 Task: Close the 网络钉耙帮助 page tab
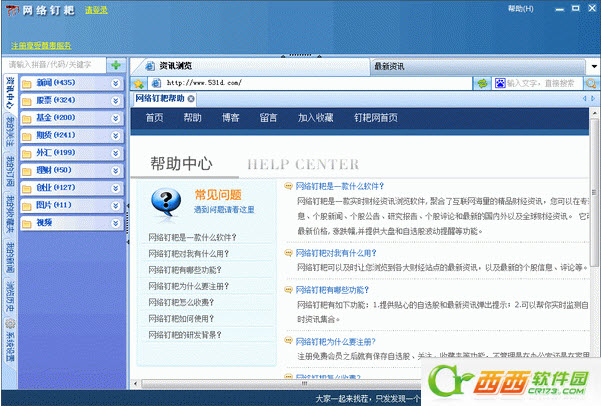[x=190, y=99]
